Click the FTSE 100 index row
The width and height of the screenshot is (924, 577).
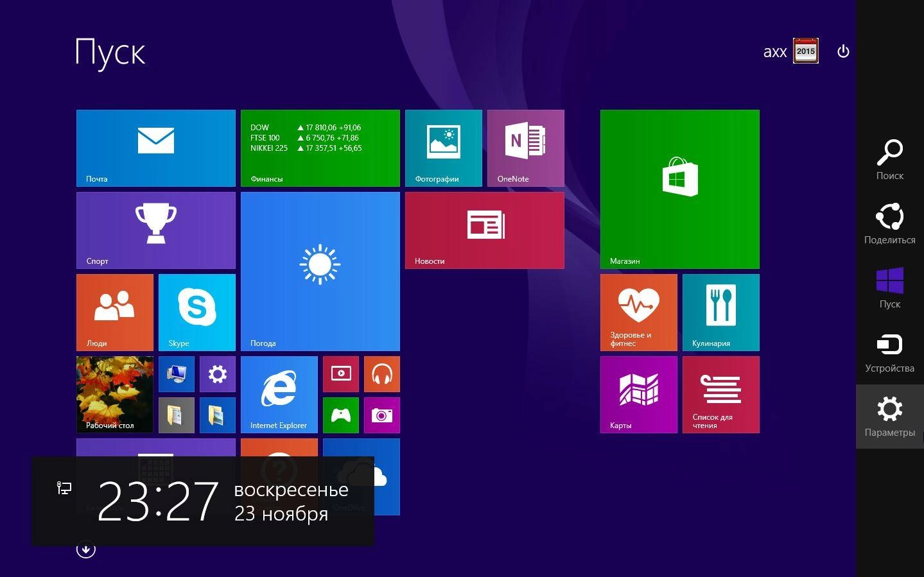pyautogui.click(x=305, y=138)
